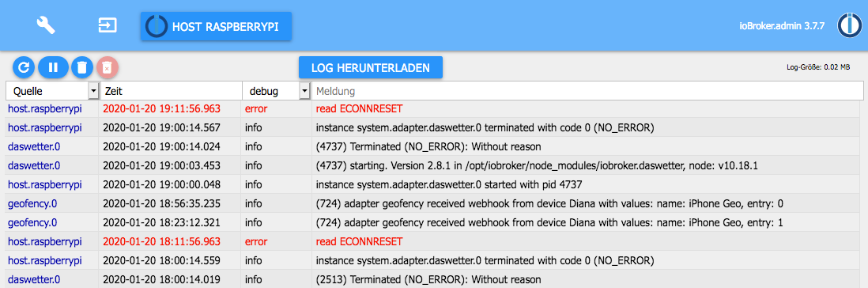Image resolution: width=868 pixels, height=288 pixels.
Task: Click the logout arrow icon
Action: (x=108, y=25)
